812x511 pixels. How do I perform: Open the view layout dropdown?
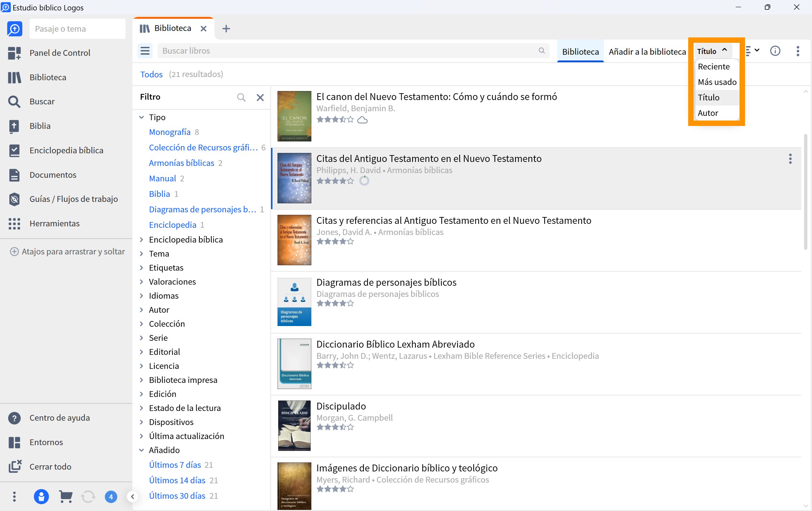pyautogui.click(x=752, y=51)
